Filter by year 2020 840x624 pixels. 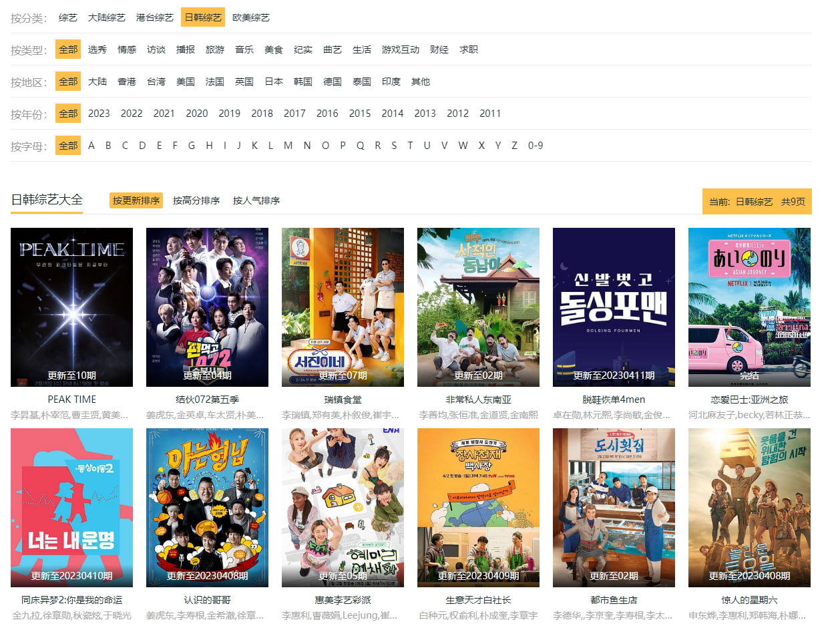click(x=197, y=114)
